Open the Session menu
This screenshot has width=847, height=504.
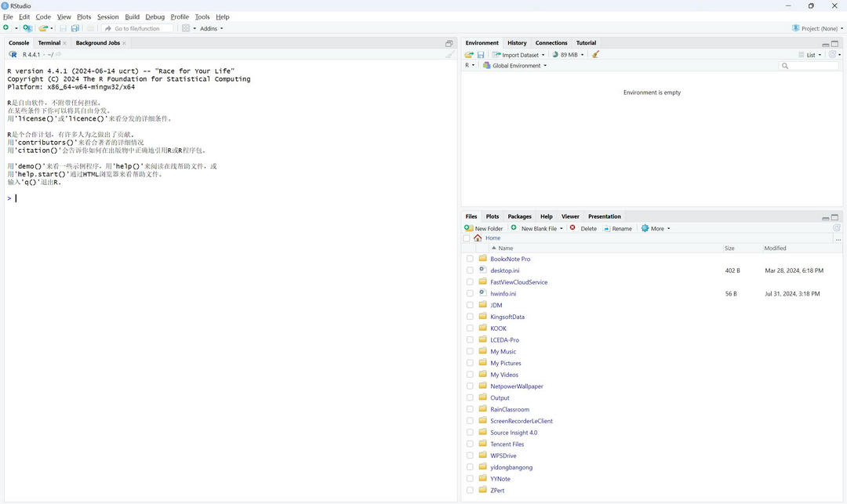tap(107, 16)
